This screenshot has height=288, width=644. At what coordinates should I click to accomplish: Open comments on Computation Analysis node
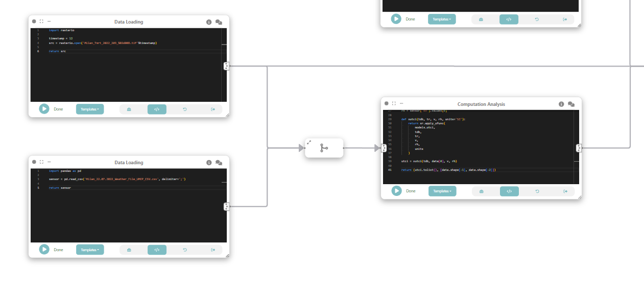coord(571,104)
